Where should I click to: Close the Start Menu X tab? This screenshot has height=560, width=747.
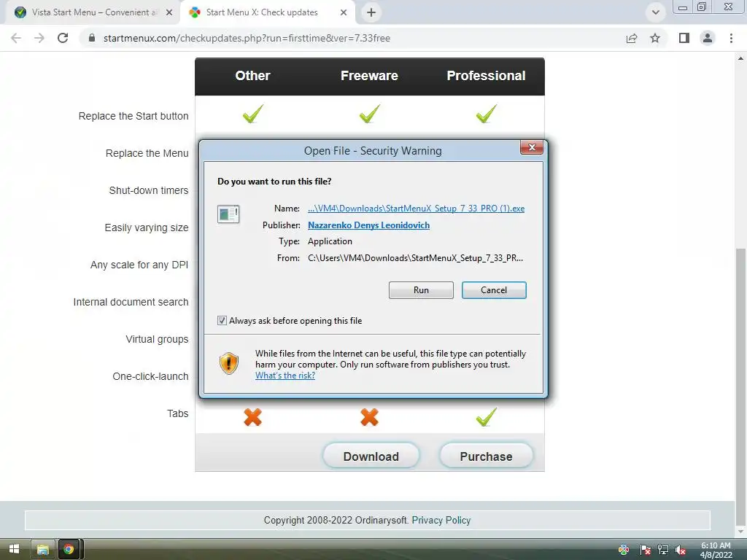344,12
